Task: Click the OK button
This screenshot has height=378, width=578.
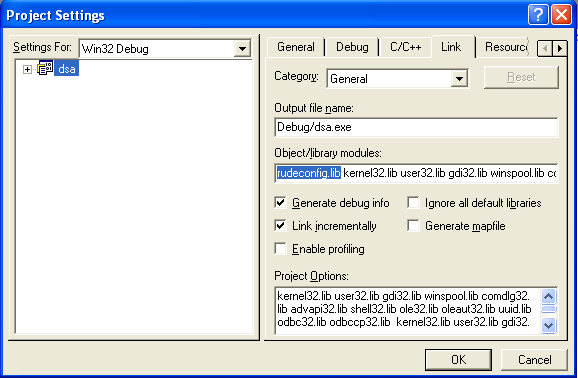Action: coord(458,360)
